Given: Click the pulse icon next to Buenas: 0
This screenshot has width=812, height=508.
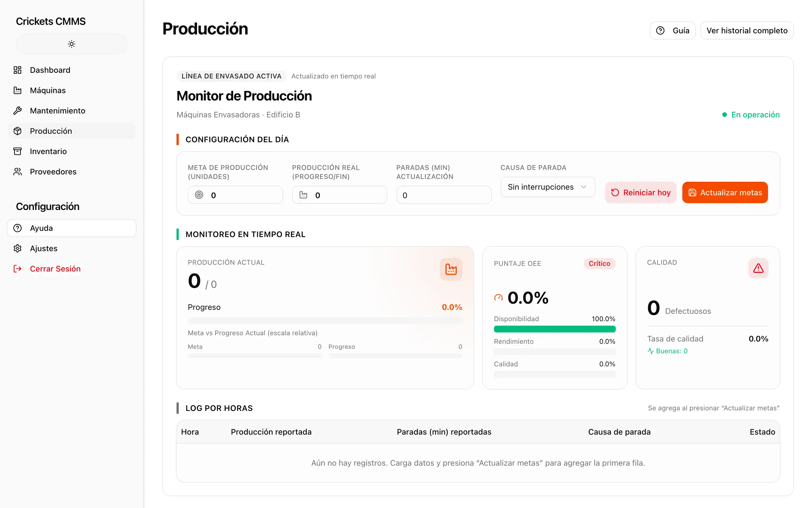Looking at the screenshot, I should (651, 351).
